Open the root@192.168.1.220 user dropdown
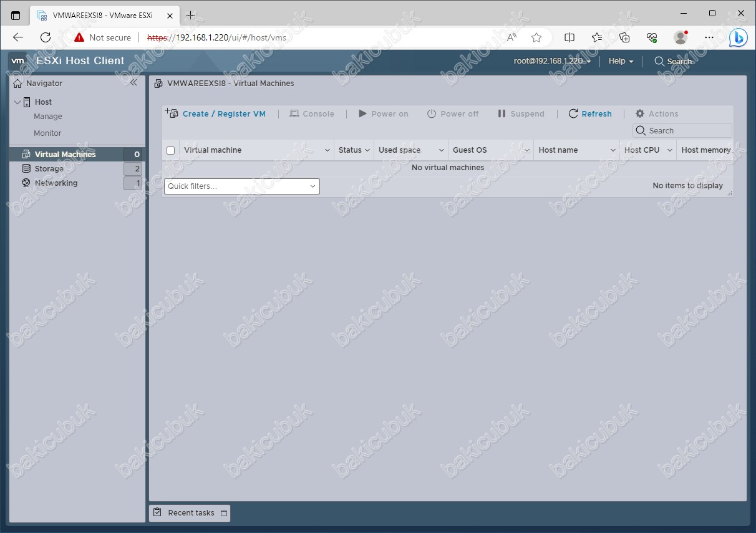 552,61
